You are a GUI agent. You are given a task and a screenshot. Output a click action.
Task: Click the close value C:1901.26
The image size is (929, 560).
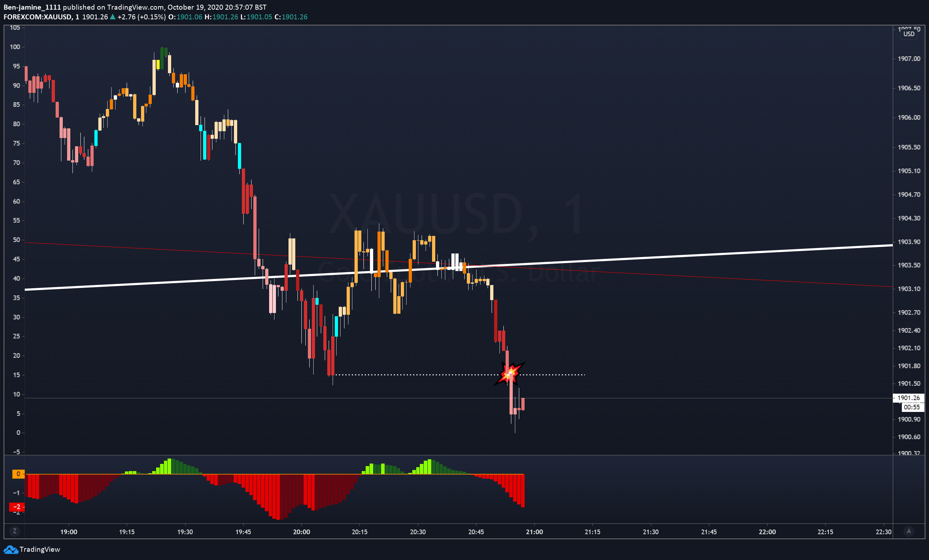(x=291, y=17)
